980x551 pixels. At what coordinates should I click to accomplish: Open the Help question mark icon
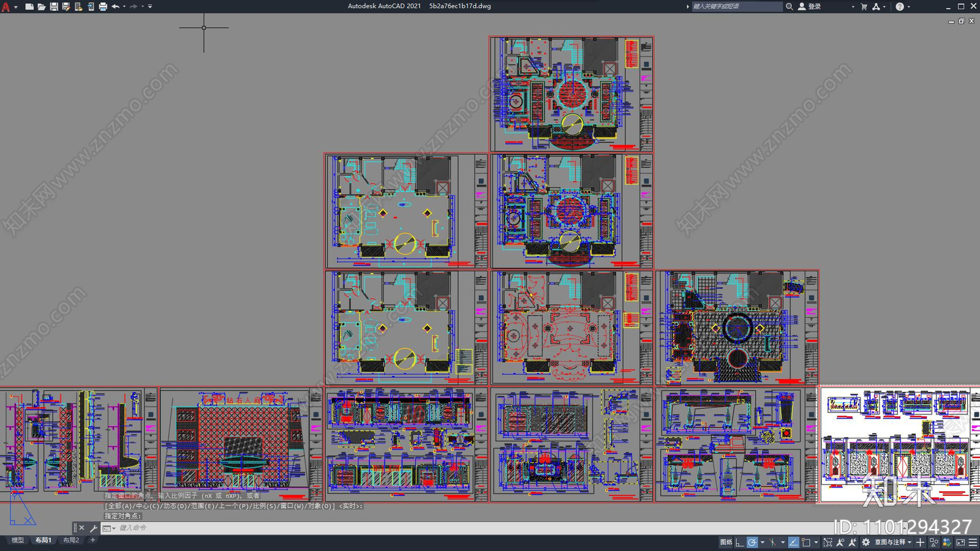pyautogui.click(x=900, y=6)
